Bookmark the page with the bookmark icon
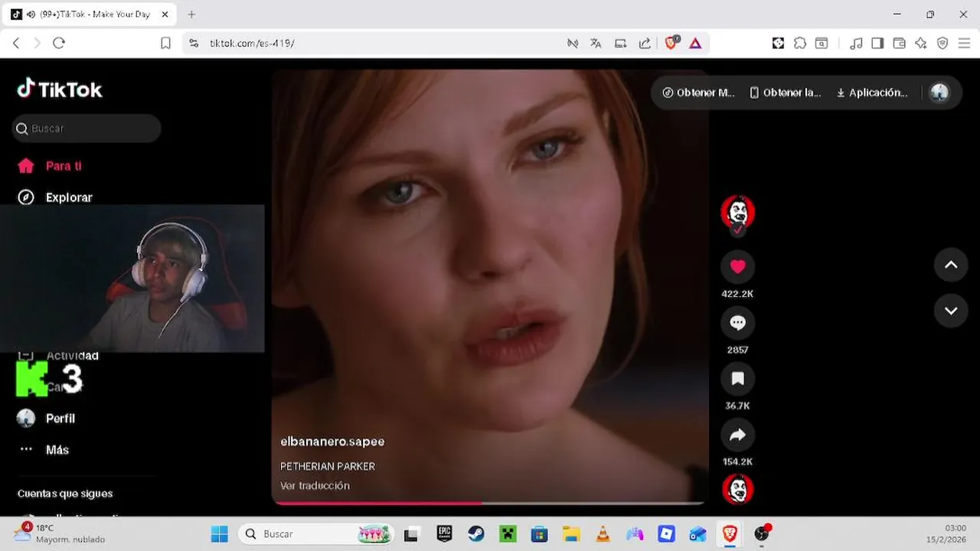This screenshot has width=980, height=551. pyautogui.click(x=165, y=44)
